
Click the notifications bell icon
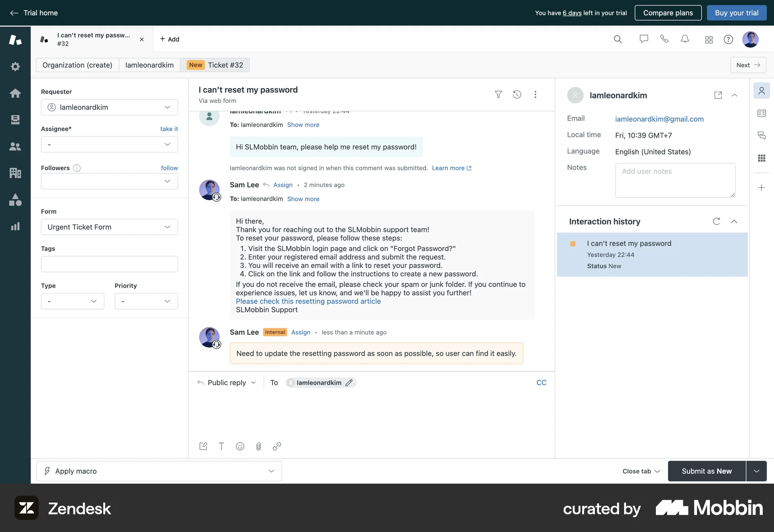pyautogui.click(x=685, y=39)
